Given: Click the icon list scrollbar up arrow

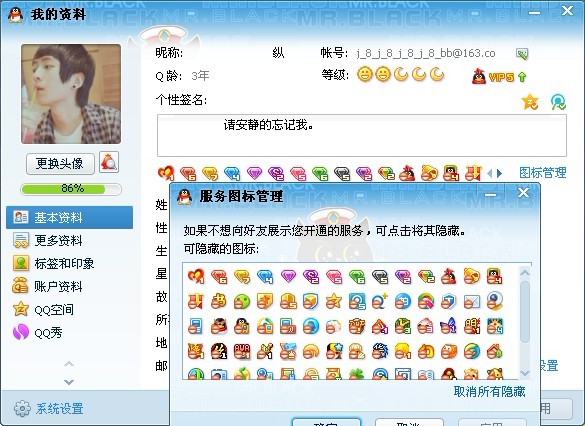Looking at the screenshot, I should pyautogui.click(x=525, y=272).
